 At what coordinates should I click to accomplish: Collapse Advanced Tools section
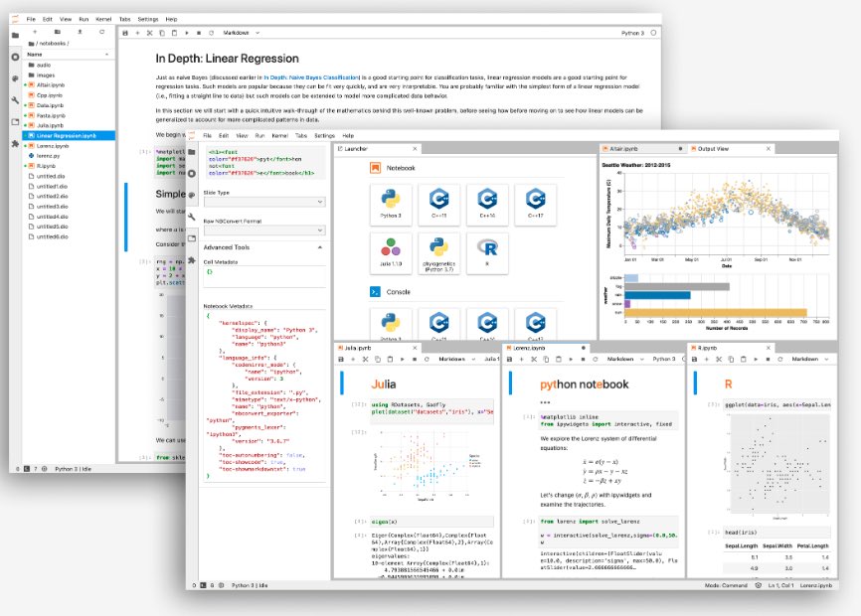pos(319,247)
